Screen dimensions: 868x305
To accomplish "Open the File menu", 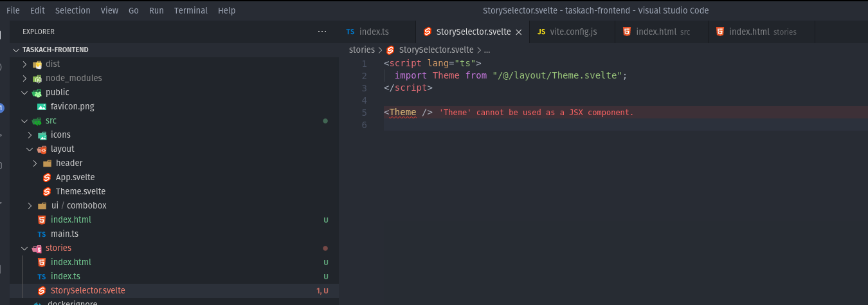I will [13, 10].
